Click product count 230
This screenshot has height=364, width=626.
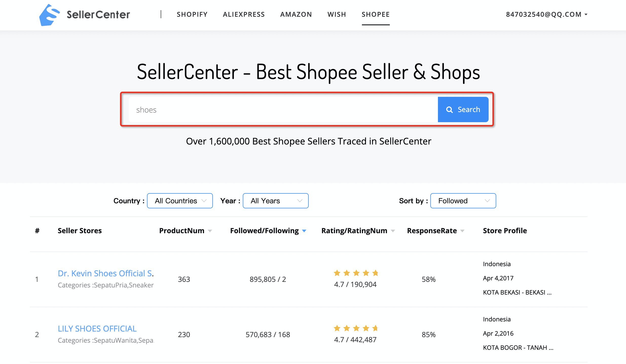[x=184, y=335]
